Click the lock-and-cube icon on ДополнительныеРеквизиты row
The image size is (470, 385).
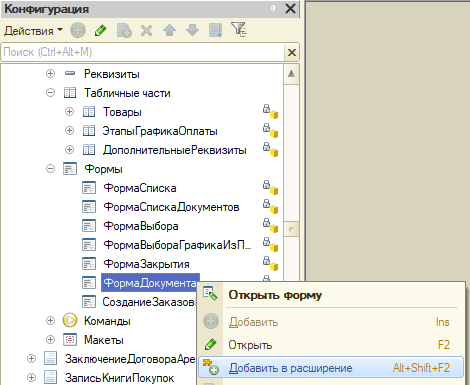pos(270,149)
